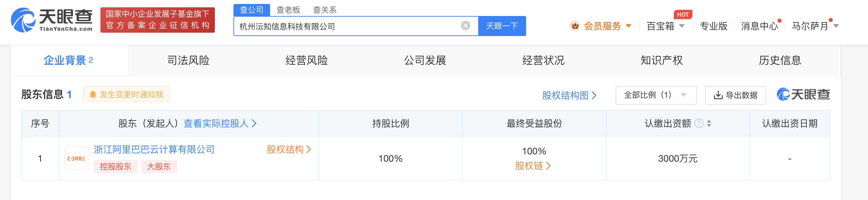
Task: Click the 序号 column header
Action: (x=40, y=124)
